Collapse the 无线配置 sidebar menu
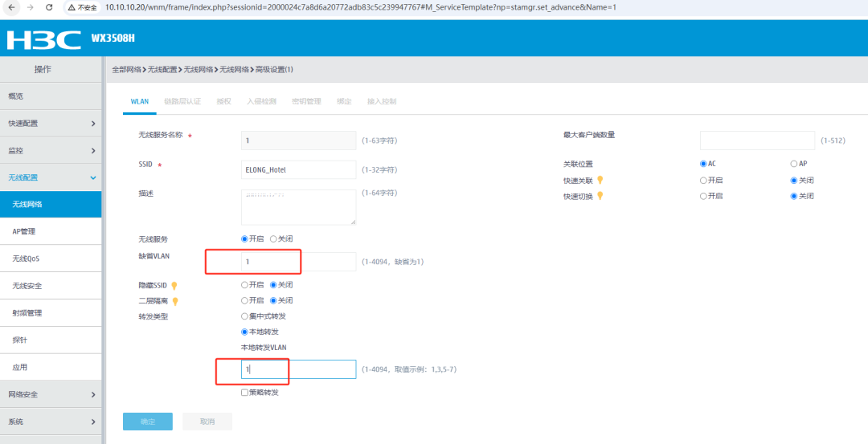 click(x=51, y=177)
